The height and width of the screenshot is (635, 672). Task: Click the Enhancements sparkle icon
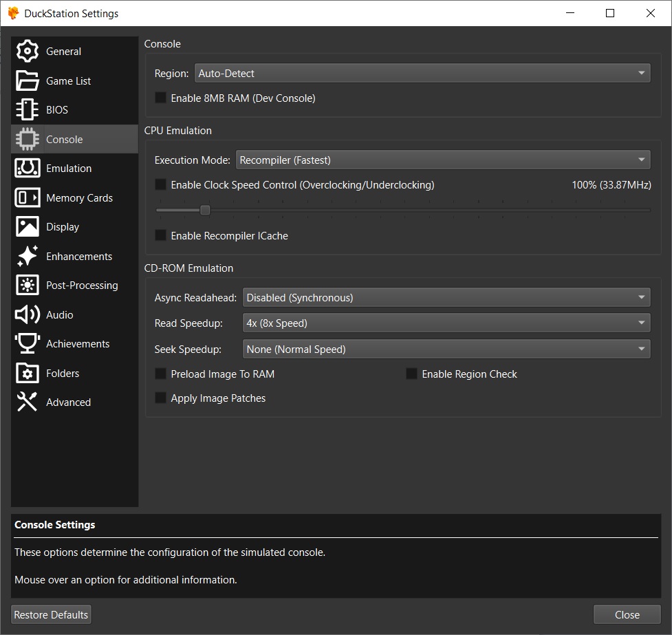coord(27,256)
